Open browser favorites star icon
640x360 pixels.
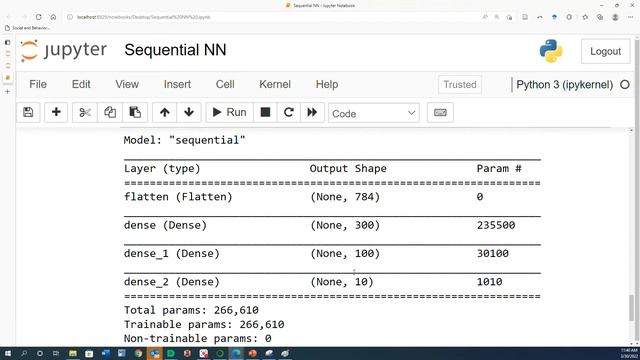[585, 17]
